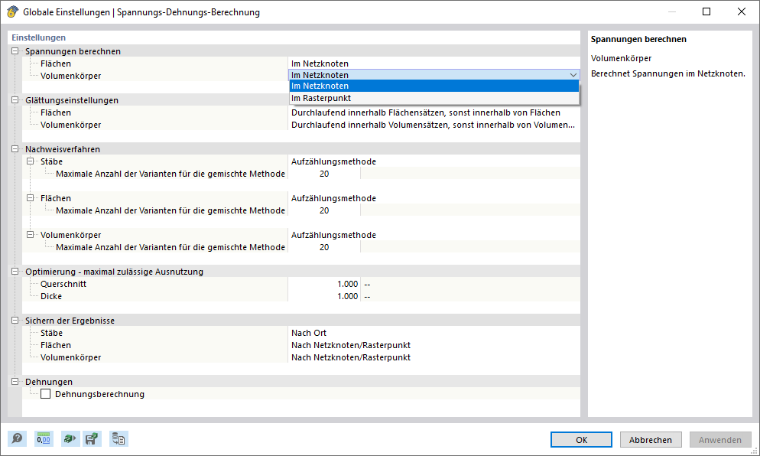The height and width of the screenshot is (456, 760).
Task: Select 'Im Netzknoten' in the dropdown list
Action: (x=434, y=86)
